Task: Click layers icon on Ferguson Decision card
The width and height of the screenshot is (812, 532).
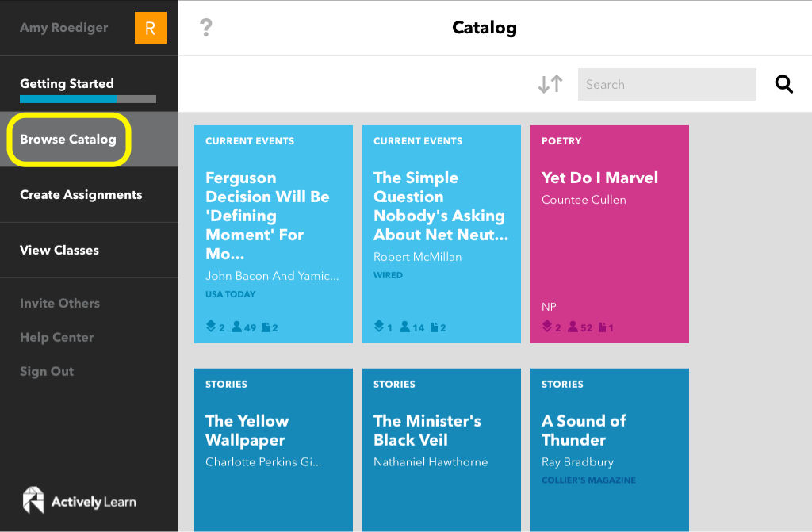Action: tap(210, 327)
